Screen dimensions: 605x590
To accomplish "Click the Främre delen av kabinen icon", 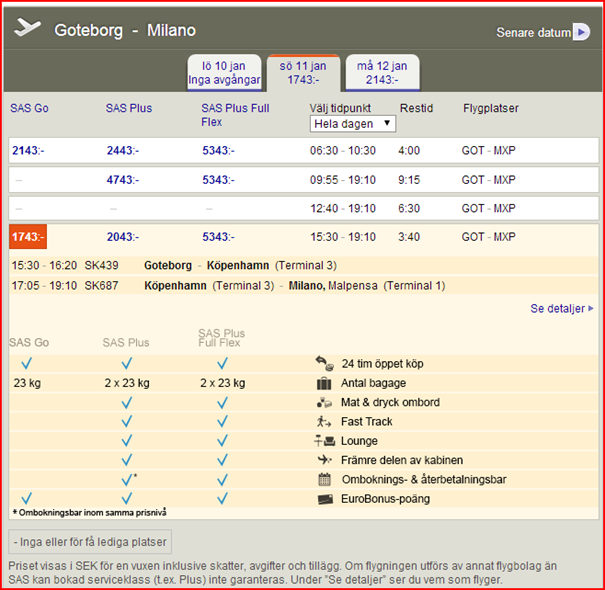I will point(323,460).
